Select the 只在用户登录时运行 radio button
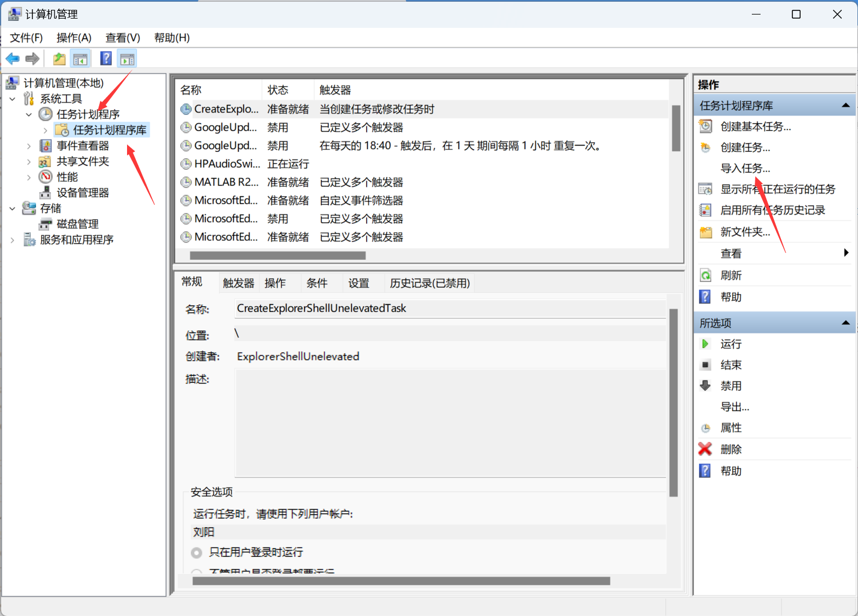The height and width of the screenshot is (616, 858). coord(197,553)
